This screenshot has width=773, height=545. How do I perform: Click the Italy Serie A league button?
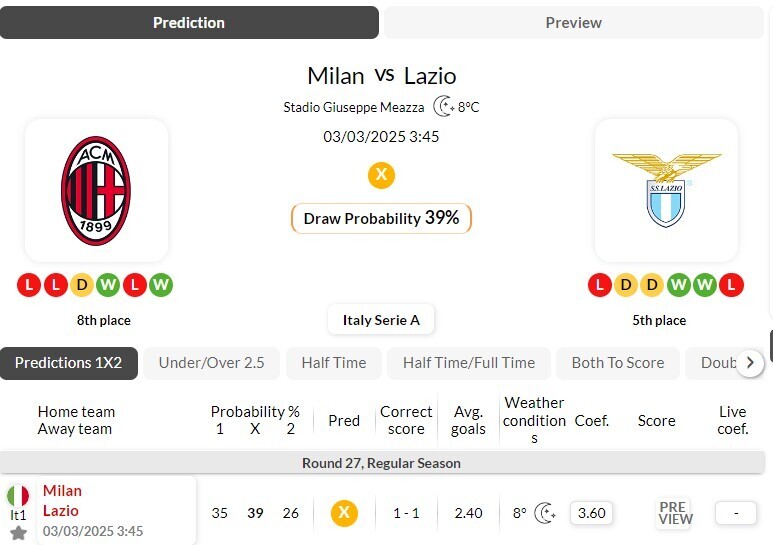click(x=381, y=320)
